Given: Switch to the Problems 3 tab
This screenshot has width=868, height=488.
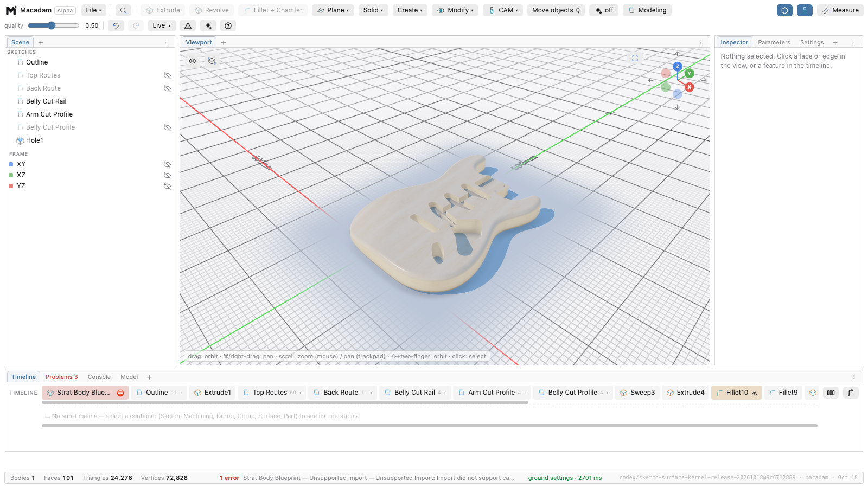Looking at the screenshot, I should 62,377.
